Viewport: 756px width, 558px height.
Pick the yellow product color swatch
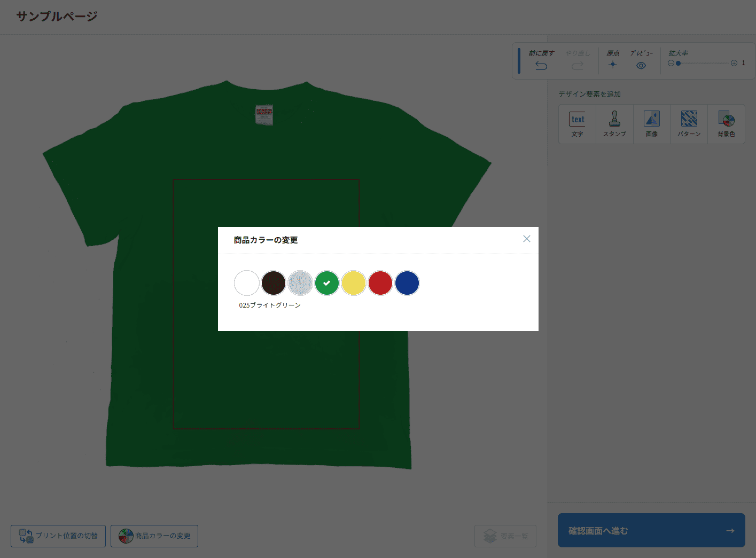pos(354,283)
